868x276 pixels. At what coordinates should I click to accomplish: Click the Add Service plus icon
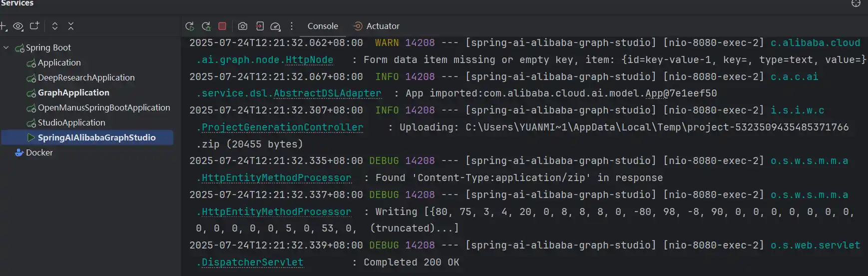pyautogui.click(x=3, y=26)
